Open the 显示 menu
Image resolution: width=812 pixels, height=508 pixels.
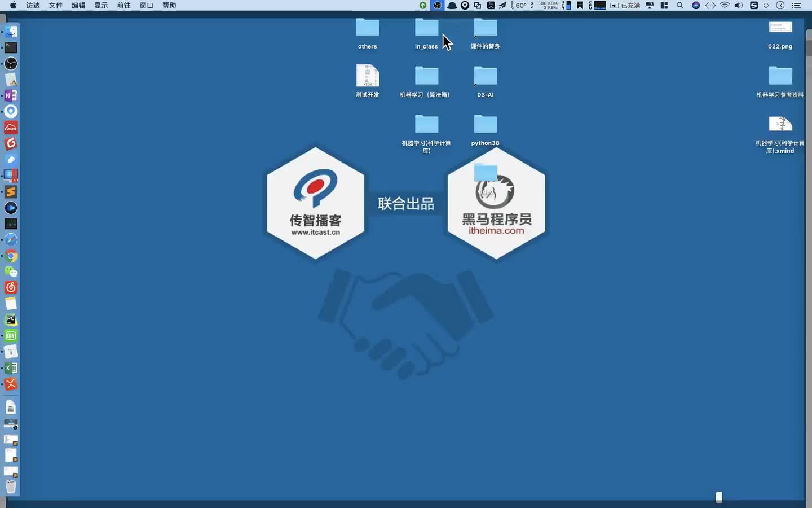[101, 5]
